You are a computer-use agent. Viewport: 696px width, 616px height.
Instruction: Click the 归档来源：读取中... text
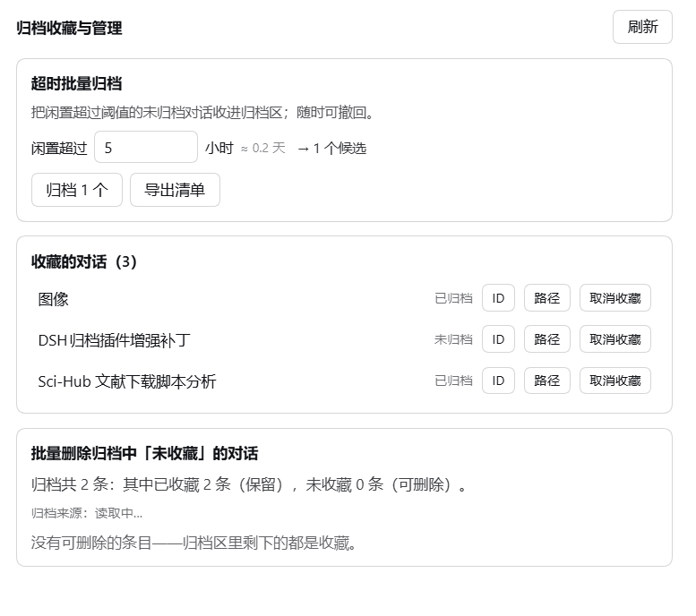coord(87,513)
